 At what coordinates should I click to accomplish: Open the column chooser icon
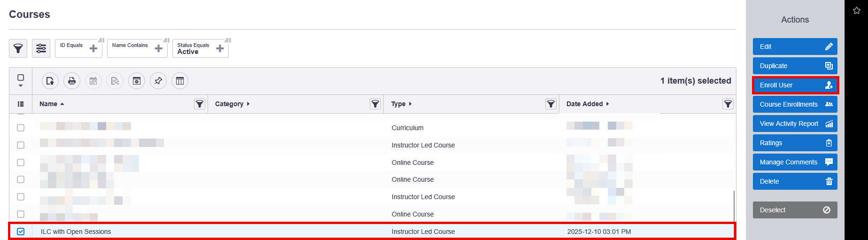click(x=180, y=81)
